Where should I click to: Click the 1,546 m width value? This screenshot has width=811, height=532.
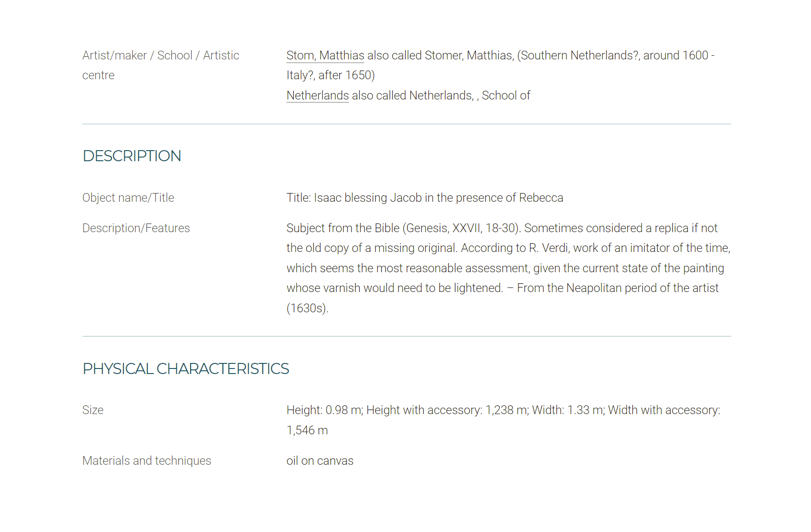tap(307, 430)
